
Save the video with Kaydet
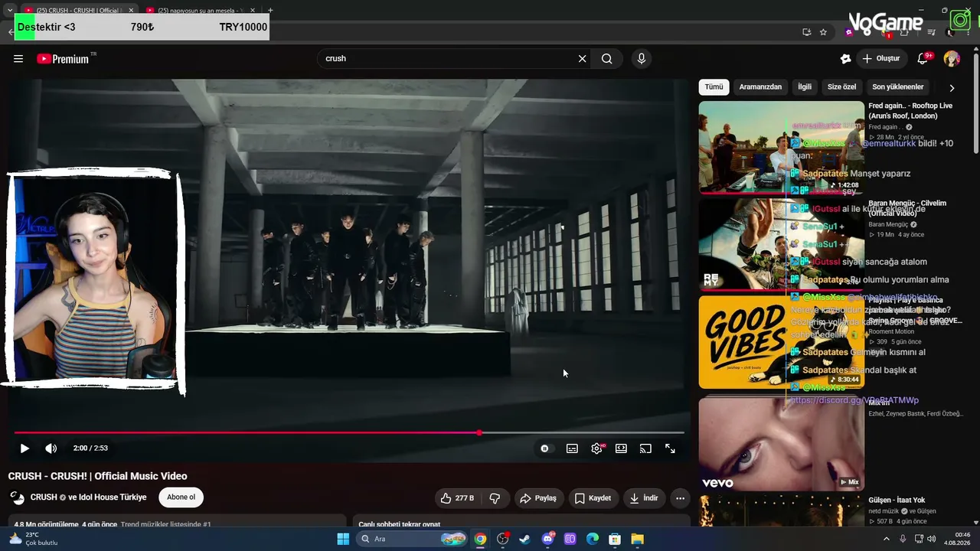pos(593,498)
